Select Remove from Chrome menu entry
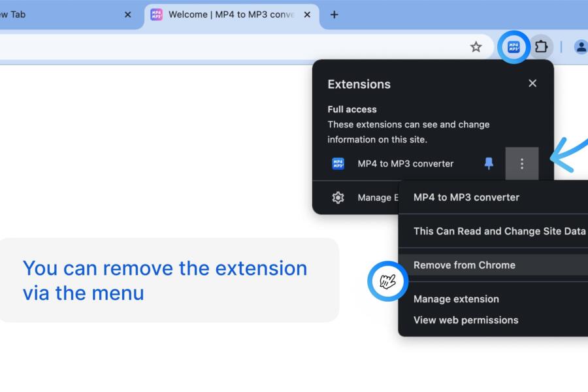This screenshot has width=588, height=392. [x=465, y=265]
